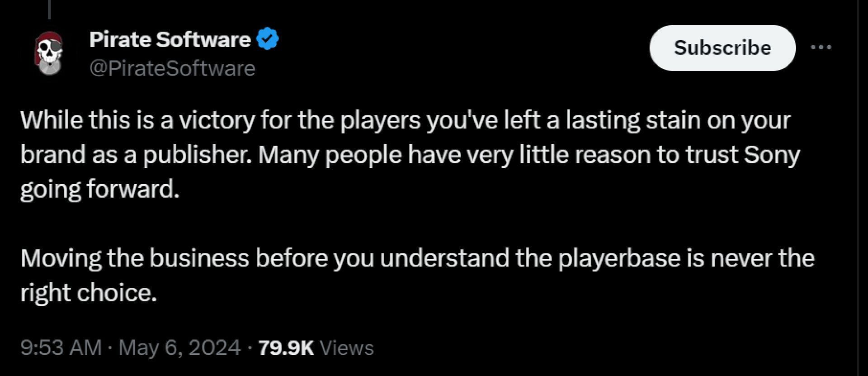Open the three-dot more options menu

coord(821,47)
